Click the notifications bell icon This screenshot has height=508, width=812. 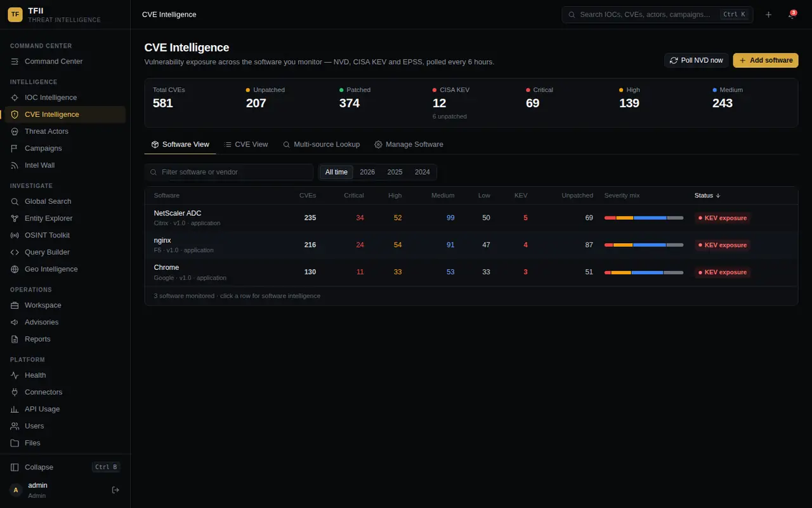pos(791,15)
